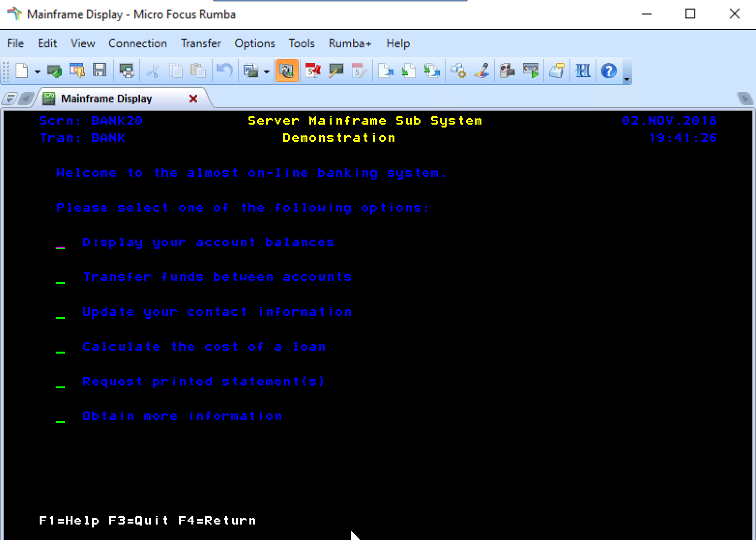The image size is (756, 540).
Task: Click the scroll tabs left arrow
Action: [x=27, y=99]
